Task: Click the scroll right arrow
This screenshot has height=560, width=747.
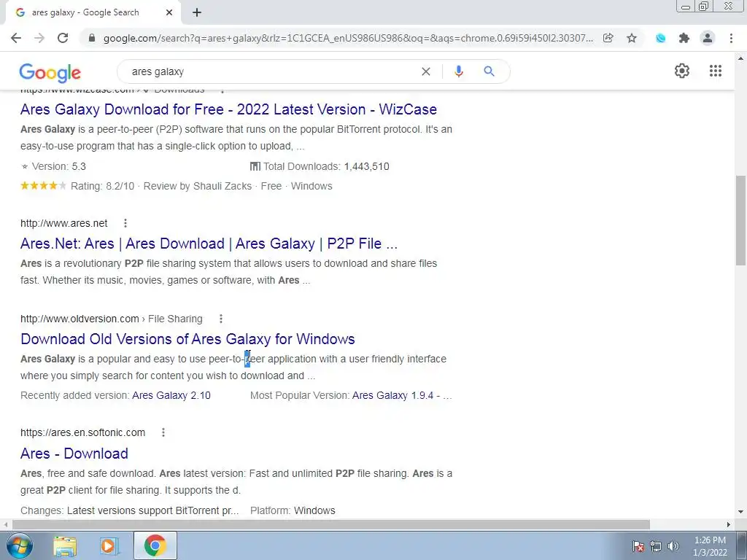Action: [729, 524]
